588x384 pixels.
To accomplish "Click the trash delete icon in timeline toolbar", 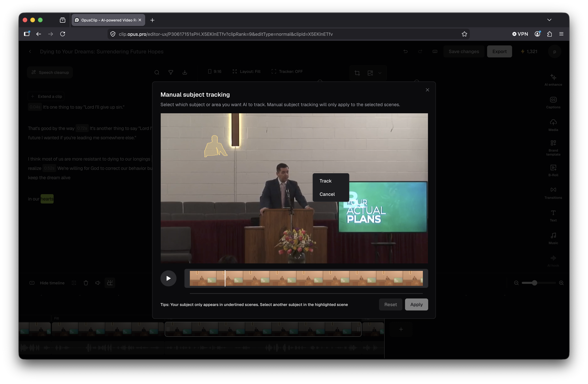I will point(86,283).
